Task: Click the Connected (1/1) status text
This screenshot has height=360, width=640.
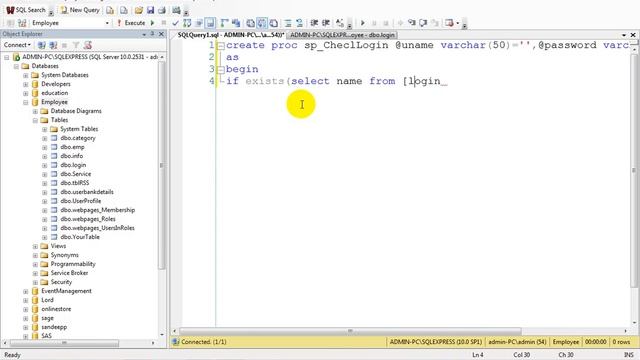Action: click(x=203, y=342)
